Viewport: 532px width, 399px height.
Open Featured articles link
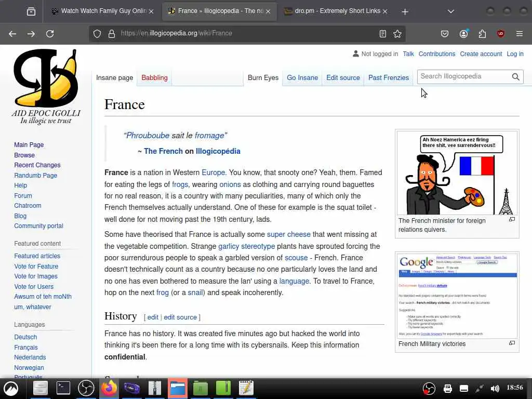pyautogui.click(x=37, y=256)
